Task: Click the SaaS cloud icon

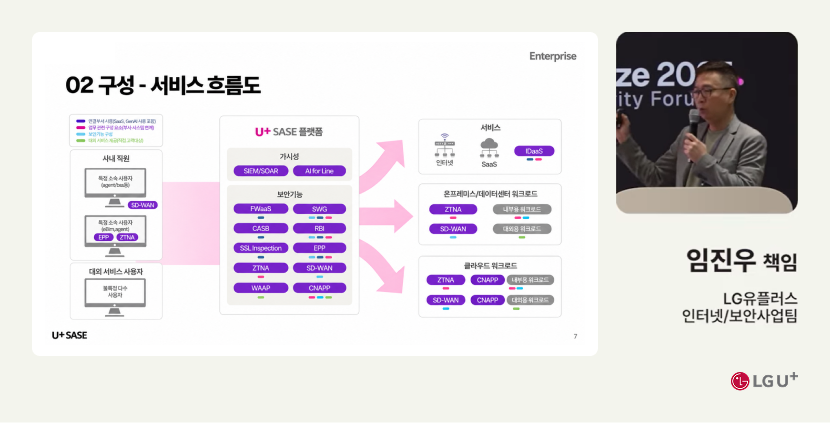Action: coord(490,147)
